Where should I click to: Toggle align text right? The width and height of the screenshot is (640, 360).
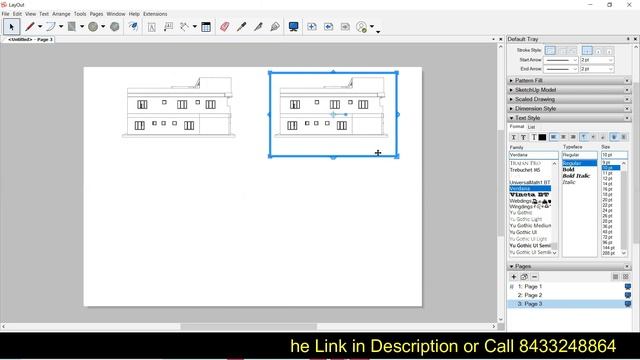tap(573, 137)
